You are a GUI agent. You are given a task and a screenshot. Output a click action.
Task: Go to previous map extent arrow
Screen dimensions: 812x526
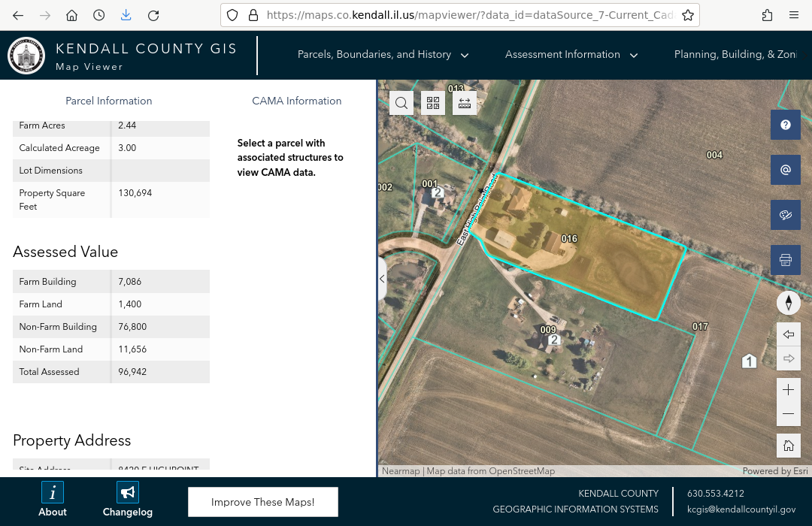(x=788, y=334)
